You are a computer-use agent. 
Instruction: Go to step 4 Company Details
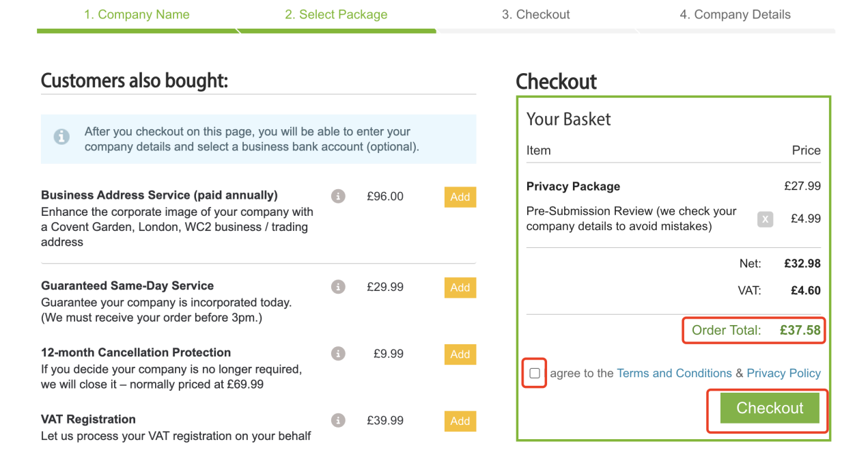tap(736, 15)
